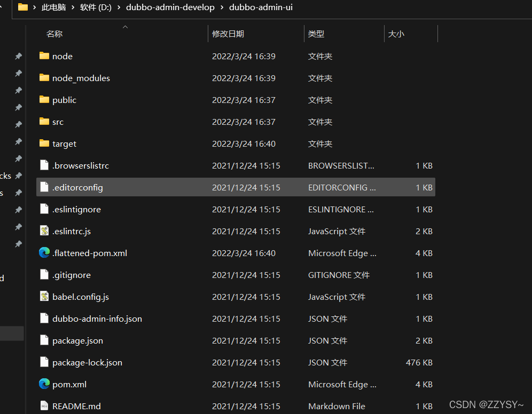
Task: Click the .eslintignore file icon
Action: coord(44,209)
